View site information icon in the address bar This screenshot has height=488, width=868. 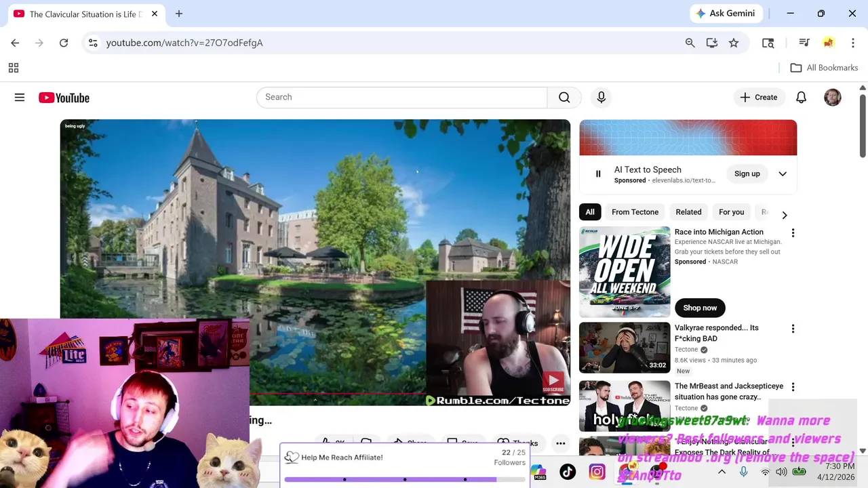94,43
